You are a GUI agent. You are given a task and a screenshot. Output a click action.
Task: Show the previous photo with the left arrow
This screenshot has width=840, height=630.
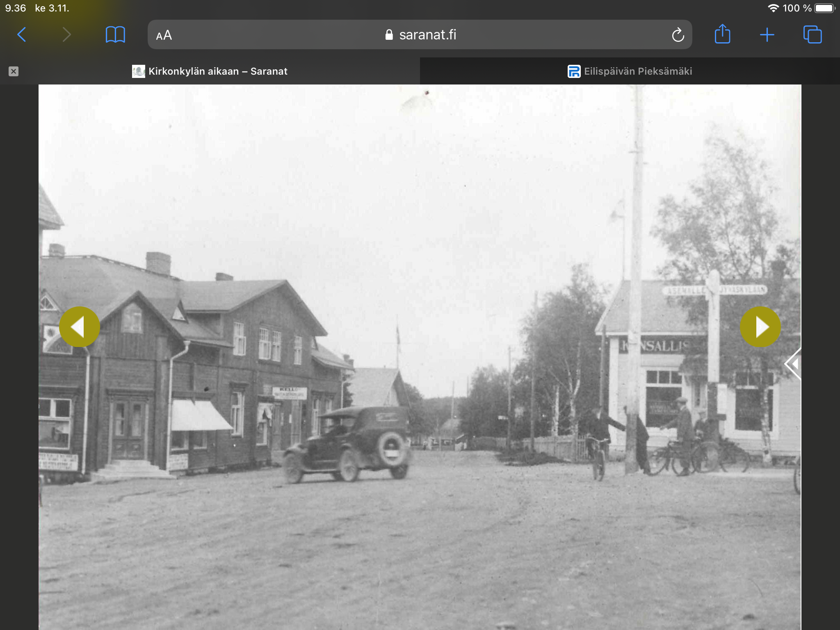[79, 327]
